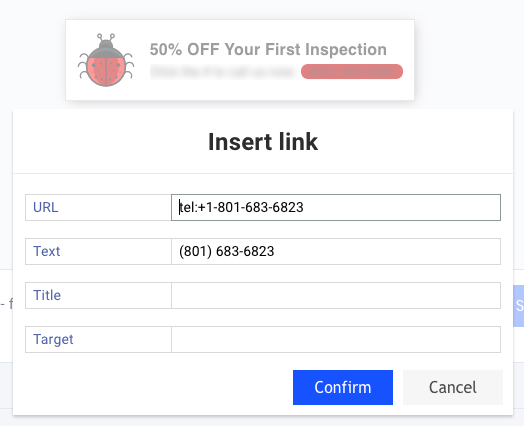Focus the Text field showing (801) 683-6823

tap(336, 252)
